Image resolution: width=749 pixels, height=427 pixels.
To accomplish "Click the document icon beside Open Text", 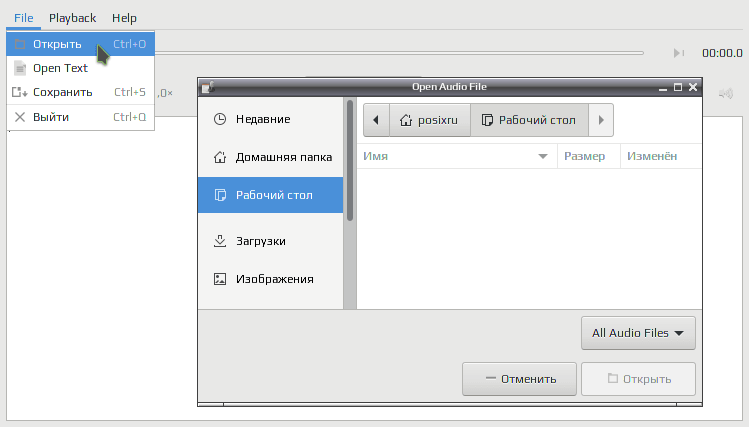I will pos(20,68).
